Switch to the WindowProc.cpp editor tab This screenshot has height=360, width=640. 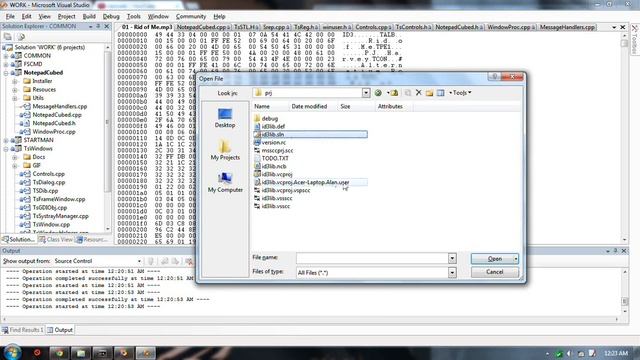click(510, 27)
